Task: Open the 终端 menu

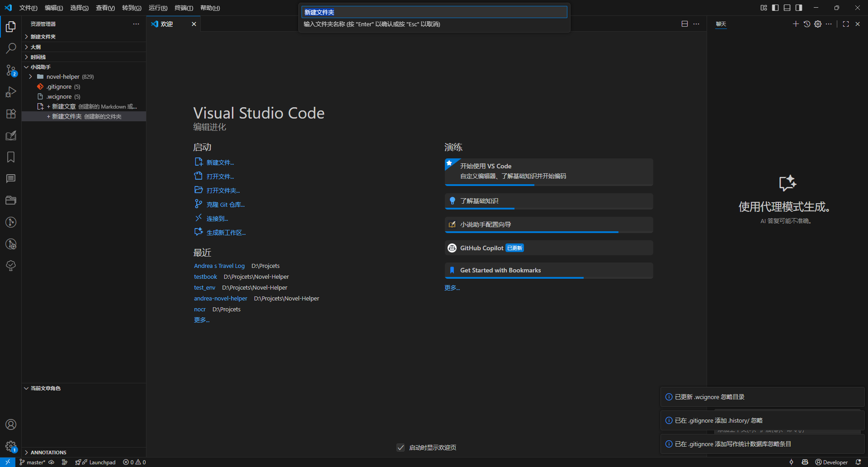Action: (x=184, y=8)
